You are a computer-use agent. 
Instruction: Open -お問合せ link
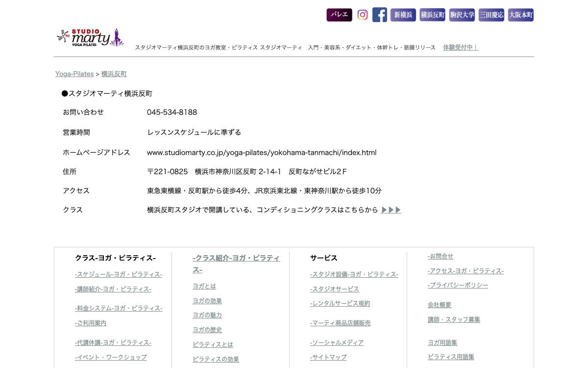coord(441,257)
